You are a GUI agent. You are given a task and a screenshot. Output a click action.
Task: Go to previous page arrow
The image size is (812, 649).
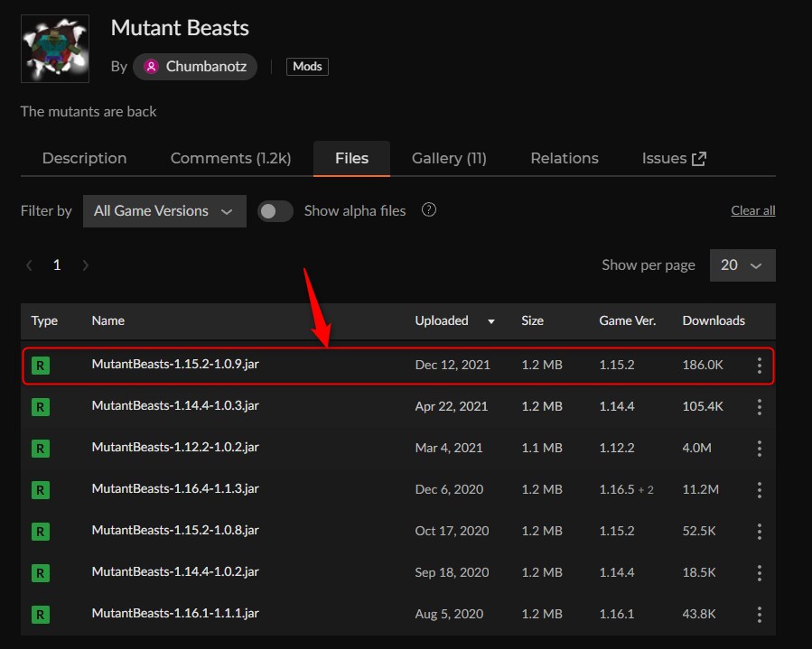(x=30, y=265)
